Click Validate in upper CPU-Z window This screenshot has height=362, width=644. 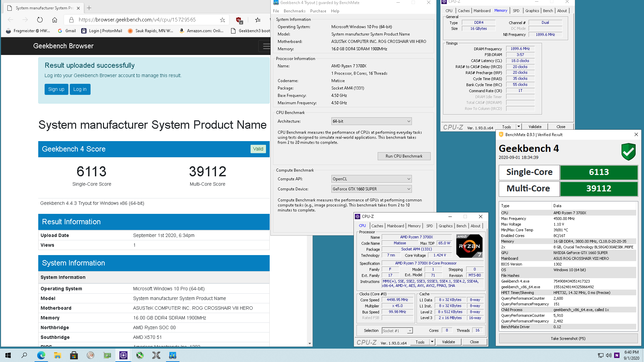[535, 127]
